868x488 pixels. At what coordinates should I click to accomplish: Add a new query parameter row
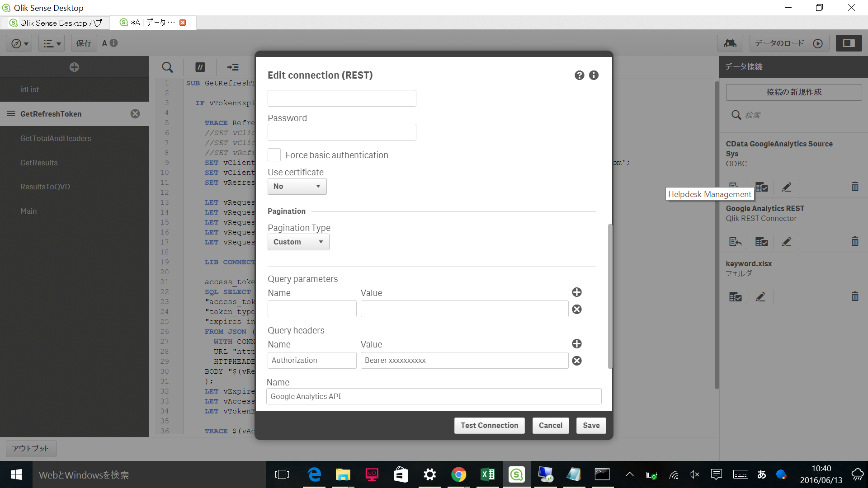tap(576, 292)
